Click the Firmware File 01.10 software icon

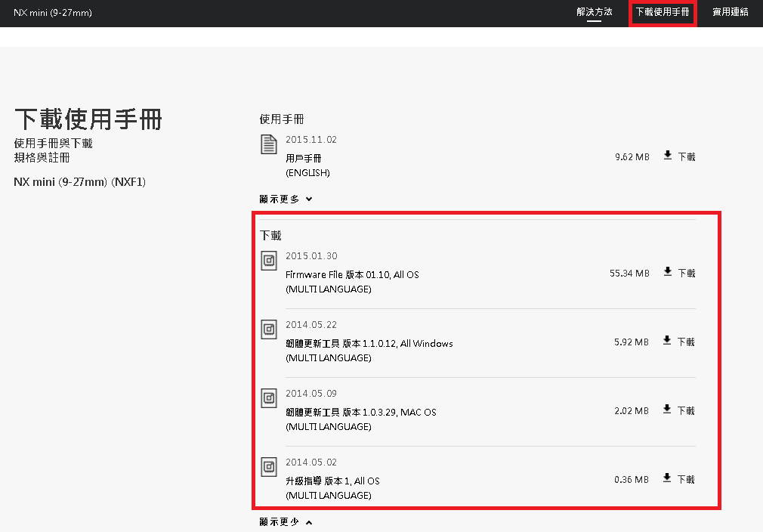tap(269, 261)
